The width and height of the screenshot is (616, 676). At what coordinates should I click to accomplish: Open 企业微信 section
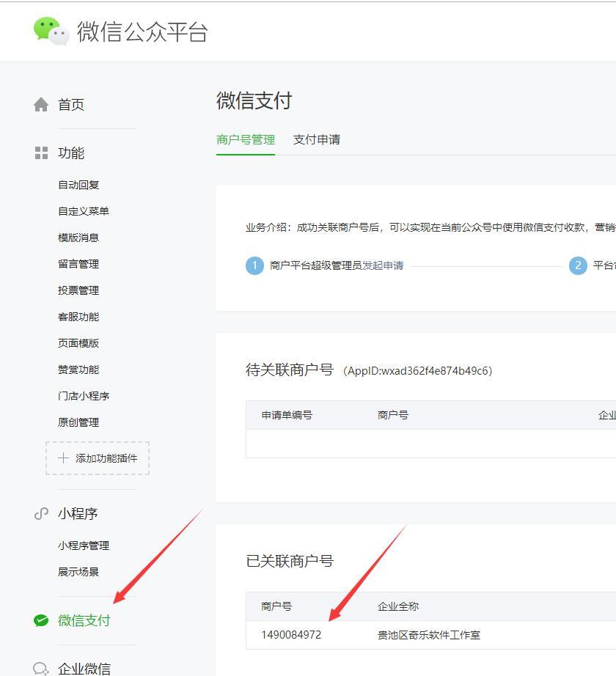coord(84,669)
